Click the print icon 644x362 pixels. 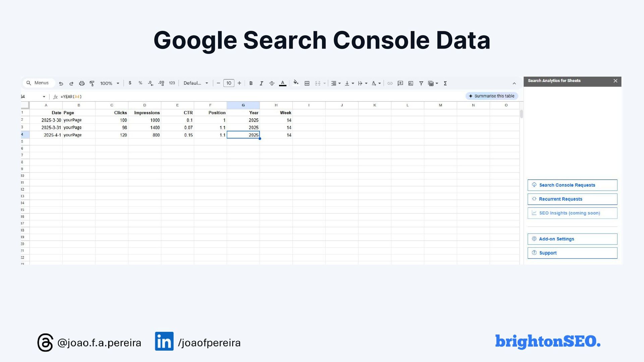click(x=82, y=83)
